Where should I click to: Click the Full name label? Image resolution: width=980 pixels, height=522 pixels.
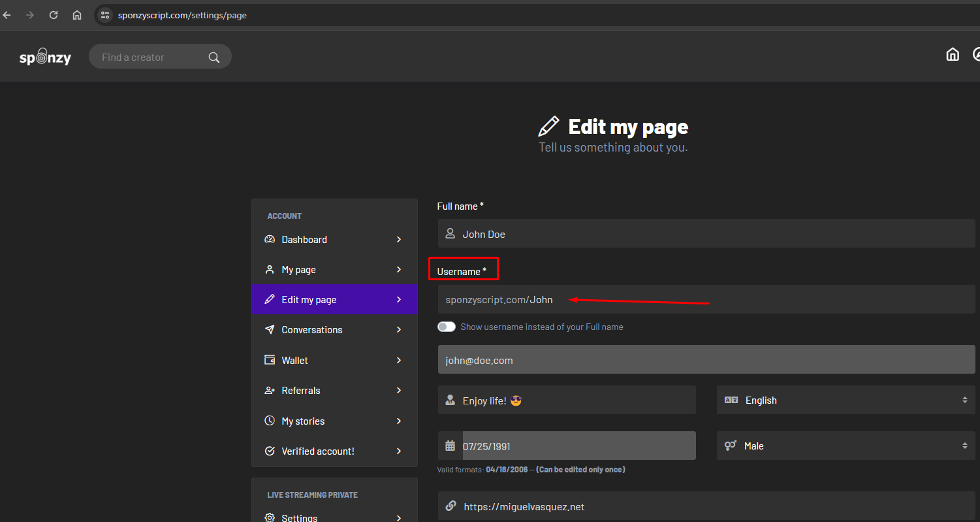[x=460, y=206]
